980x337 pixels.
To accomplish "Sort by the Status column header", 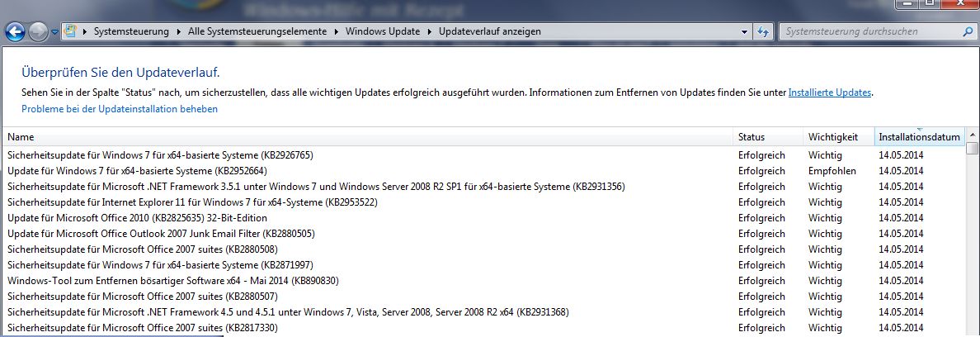I will [x=768, y=137].
